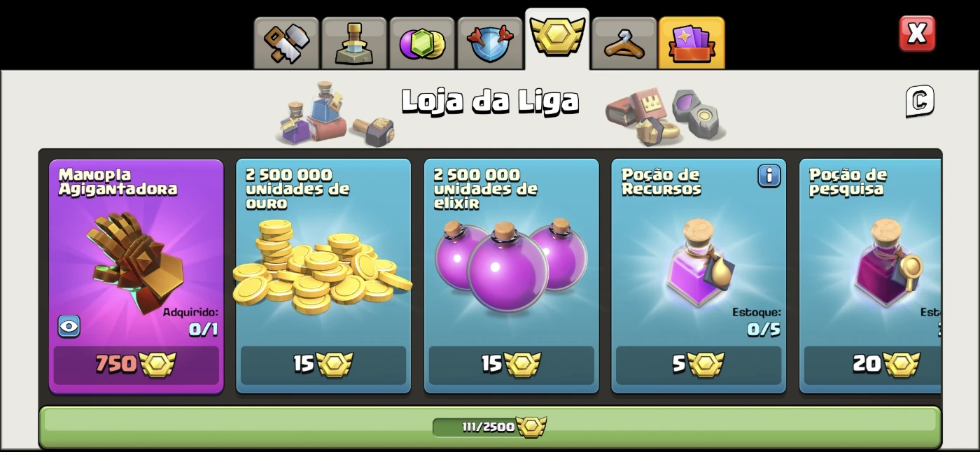980x452 pixels.
Task: Open the clothes hanger skins tab
Action: pos(624,43)
